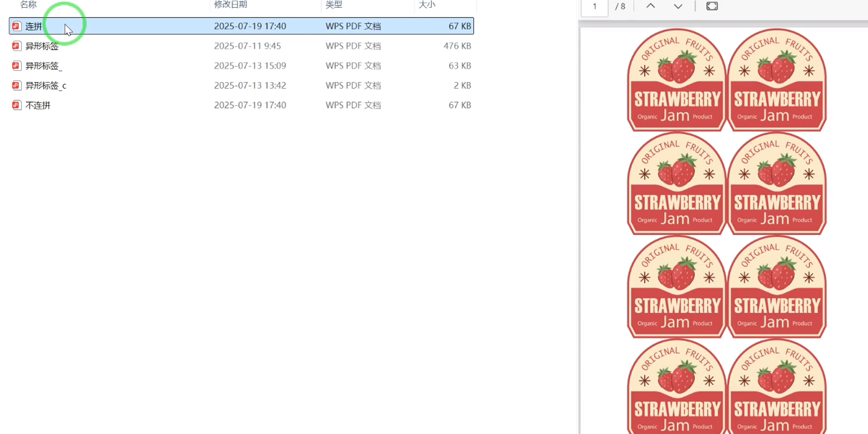This screenshot has height=434, width=868.
Task: Click the top-left strawberry label in preview
Action: pos(676,80)
